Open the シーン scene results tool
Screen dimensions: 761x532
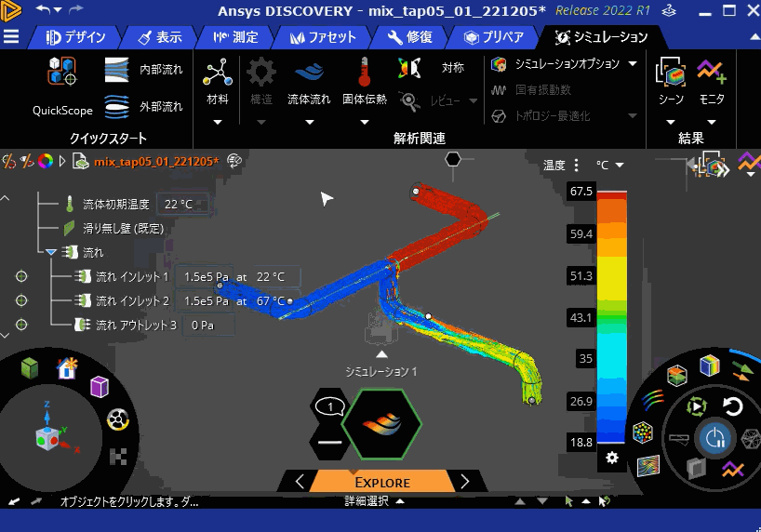pos(671,81)
